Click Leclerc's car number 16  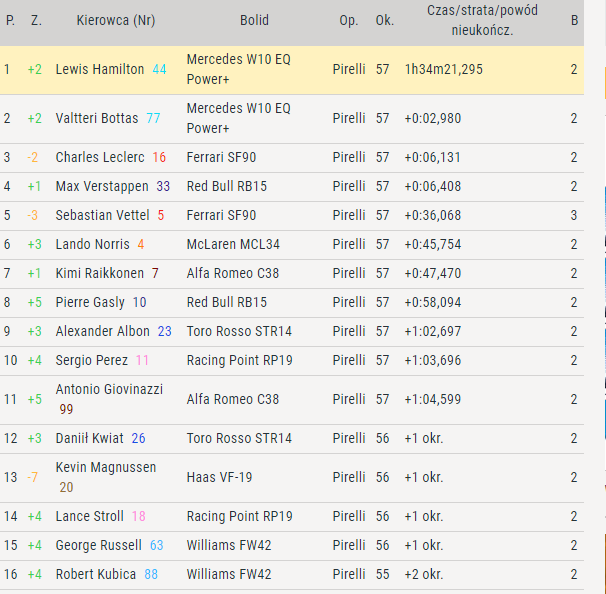tap(159, 157)
